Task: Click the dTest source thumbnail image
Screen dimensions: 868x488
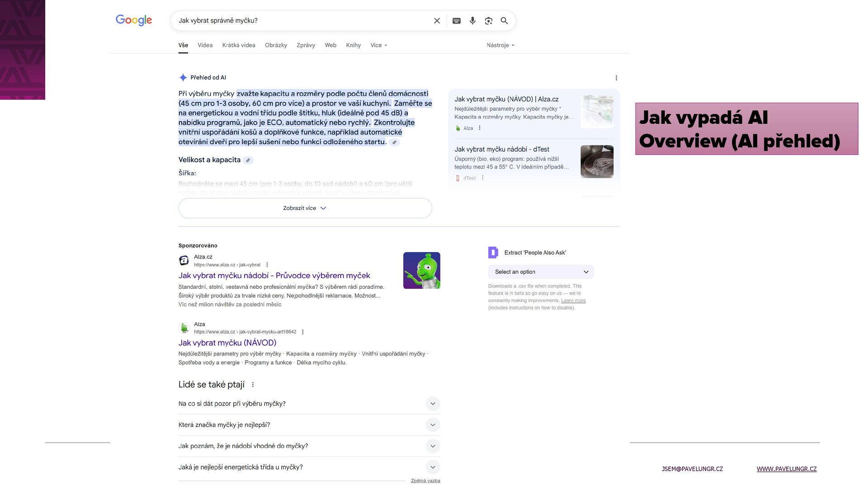Action: click(x=597, y=162)
